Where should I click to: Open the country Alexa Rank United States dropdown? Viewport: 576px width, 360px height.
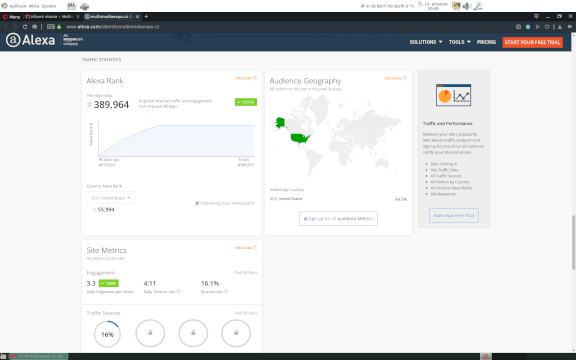(111, 198)
